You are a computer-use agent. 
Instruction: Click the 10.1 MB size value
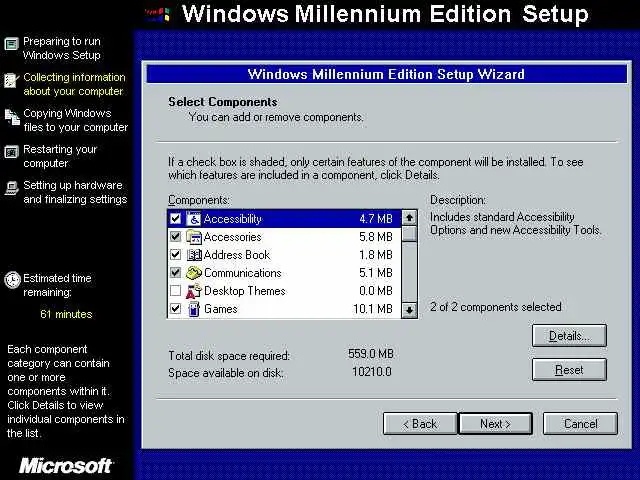(x=373, y=309)
